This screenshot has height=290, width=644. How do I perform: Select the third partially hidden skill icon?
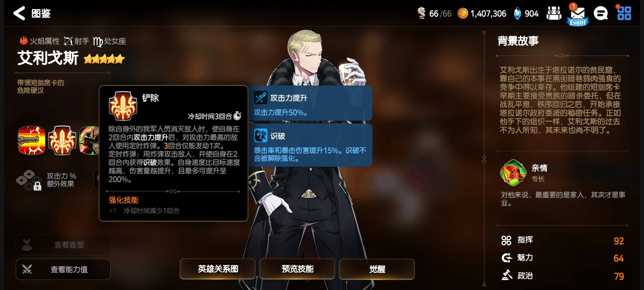[89, 140]
